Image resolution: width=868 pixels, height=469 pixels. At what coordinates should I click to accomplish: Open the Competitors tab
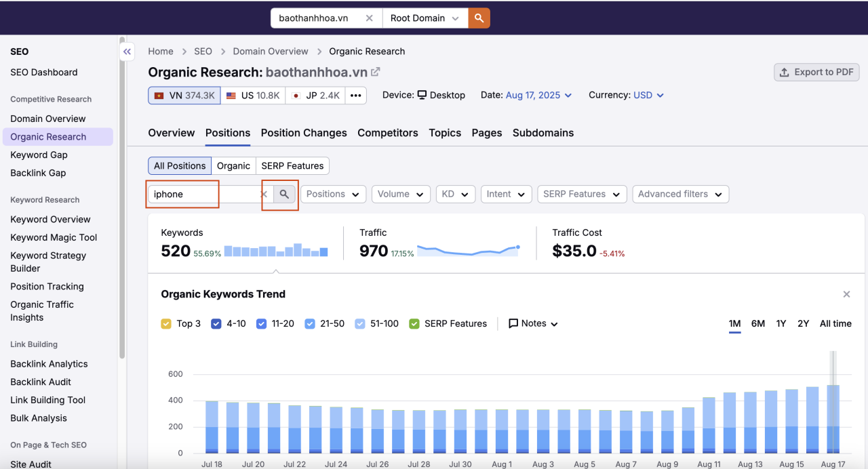388,133
